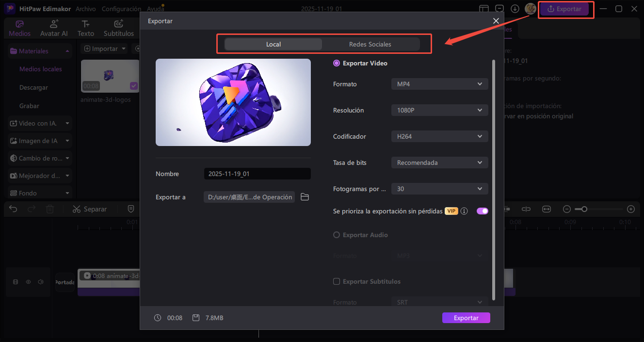Viewport: 644px width, 342px height.
Task: Switch to the Redes Sociales tab
Action: point(370,44)
